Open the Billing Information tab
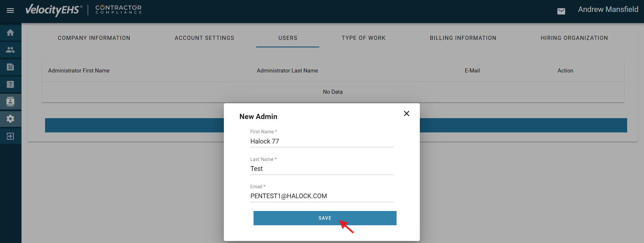 (x=463, y=38)
